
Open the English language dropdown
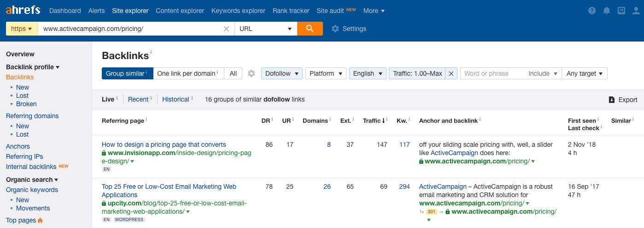coord(368,73)
